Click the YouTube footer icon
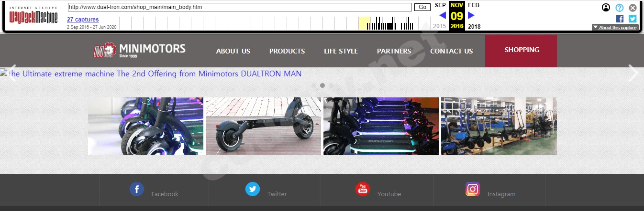Viewport: 644px width, 211px height. [x=363, y=189]
